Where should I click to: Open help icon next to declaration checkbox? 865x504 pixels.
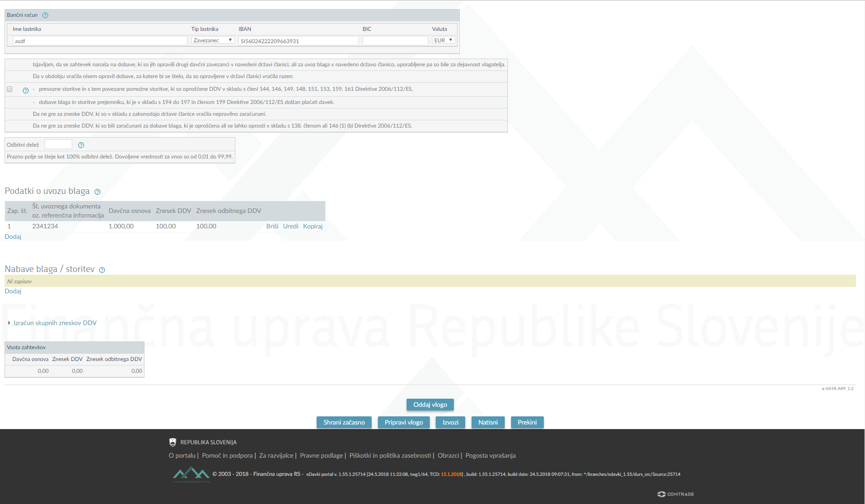pos(25,90)
